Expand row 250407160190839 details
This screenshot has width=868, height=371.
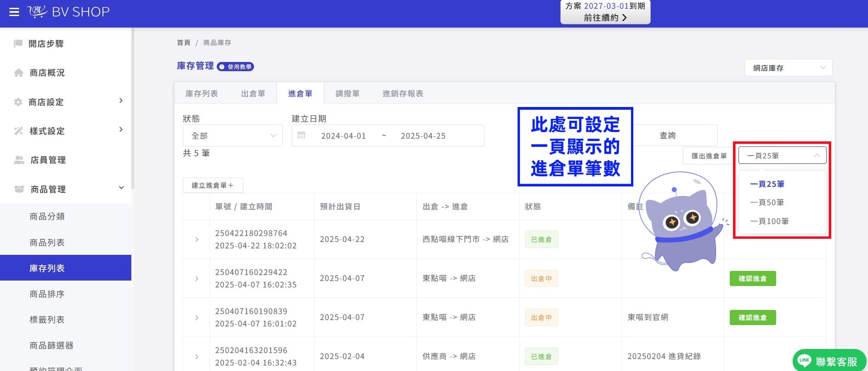pyautogui.click(x=197, y=318)
